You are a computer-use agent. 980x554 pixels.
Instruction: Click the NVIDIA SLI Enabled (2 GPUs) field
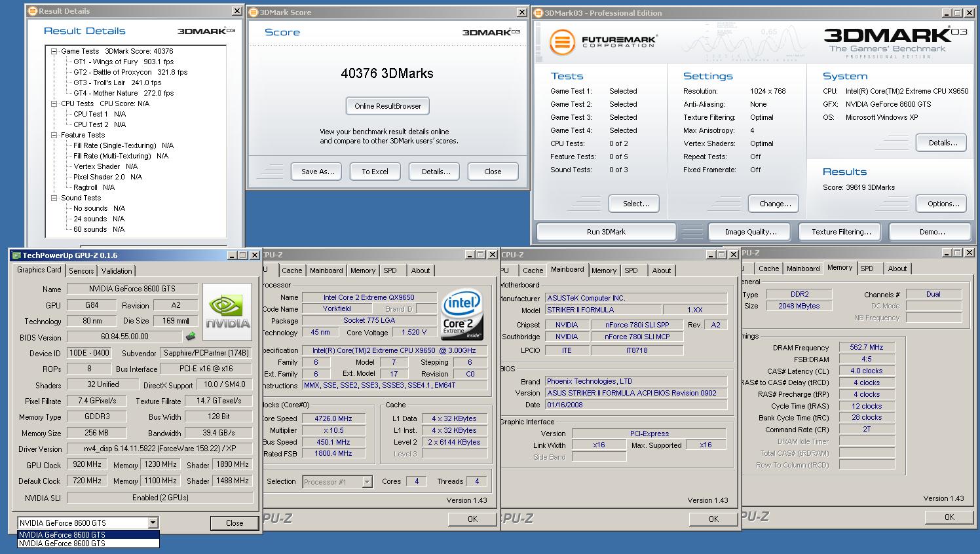[160, 498]
